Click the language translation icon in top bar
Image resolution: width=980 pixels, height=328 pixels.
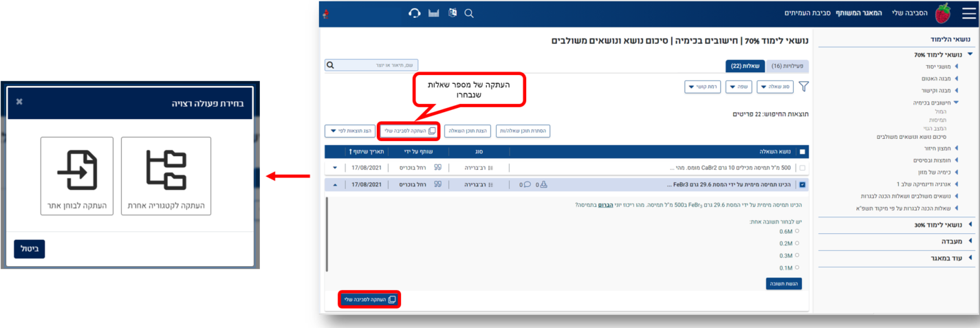coord(451,13)
